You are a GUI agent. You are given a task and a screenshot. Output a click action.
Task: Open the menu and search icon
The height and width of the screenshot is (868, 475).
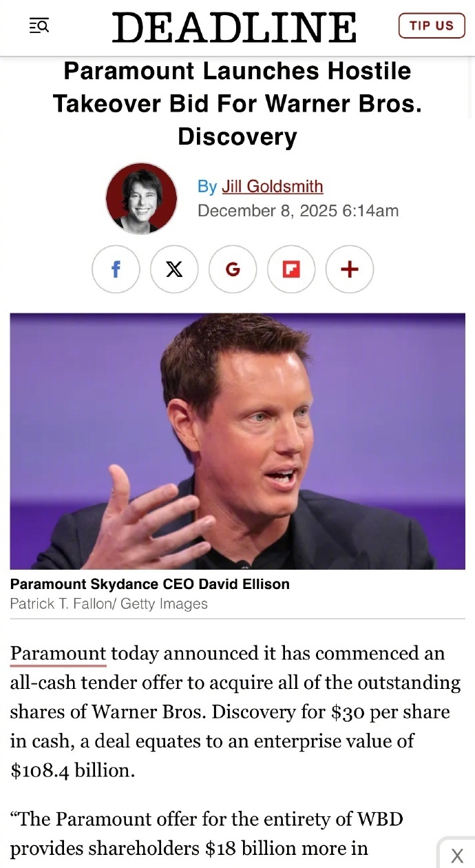point(39,26)
